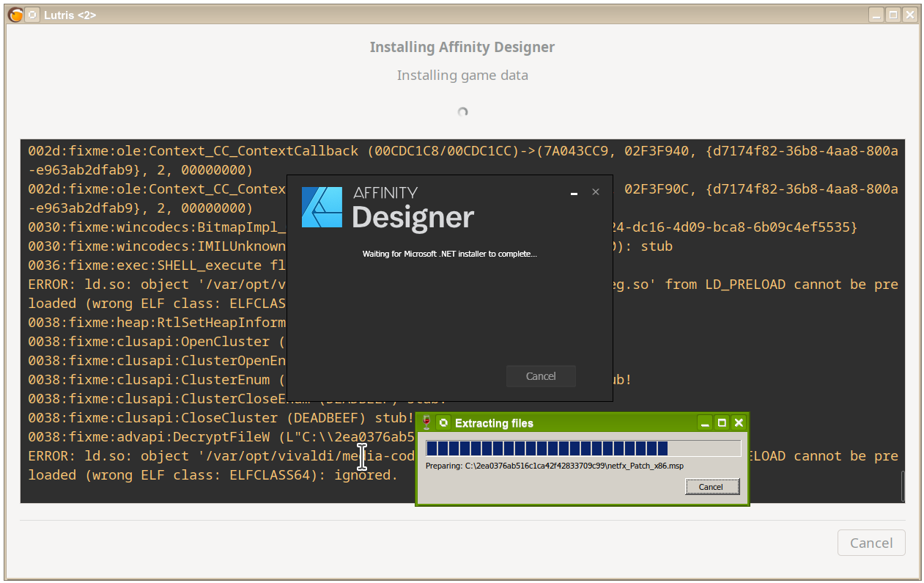This screenshot has height=583, width=924.
Task: Click the Lutris log scrollbar thumb
Action: pos(902,486)
